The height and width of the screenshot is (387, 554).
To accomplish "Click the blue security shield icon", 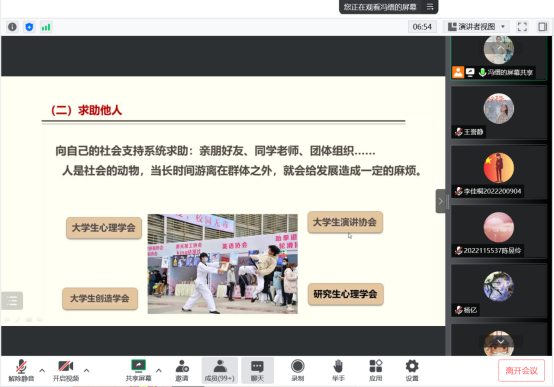I will (x=29, y=27).
